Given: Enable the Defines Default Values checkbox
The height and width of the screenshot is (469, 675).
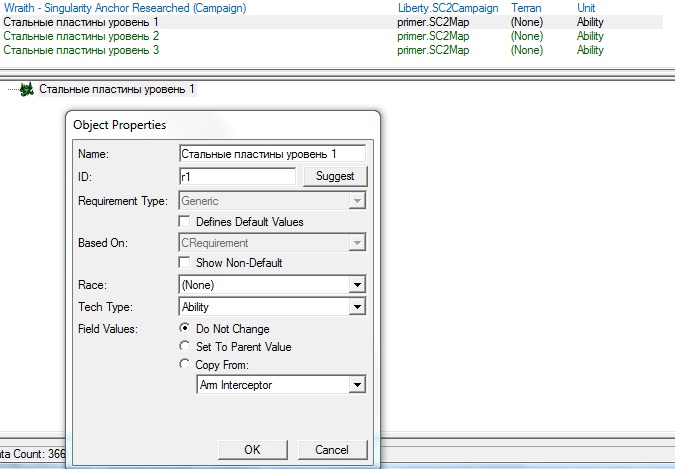Looking at the screenshot, I should [x=184, y=222].
